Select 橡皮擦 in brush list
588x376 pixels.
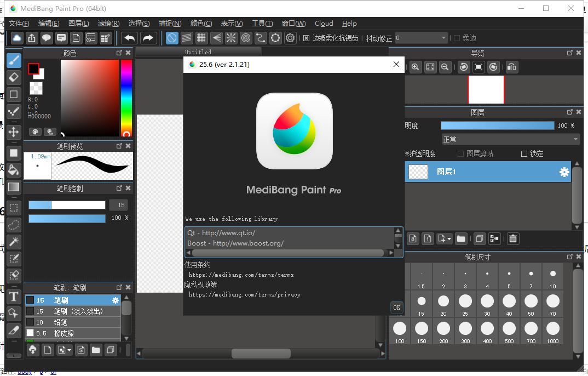[x=73, y=333]
